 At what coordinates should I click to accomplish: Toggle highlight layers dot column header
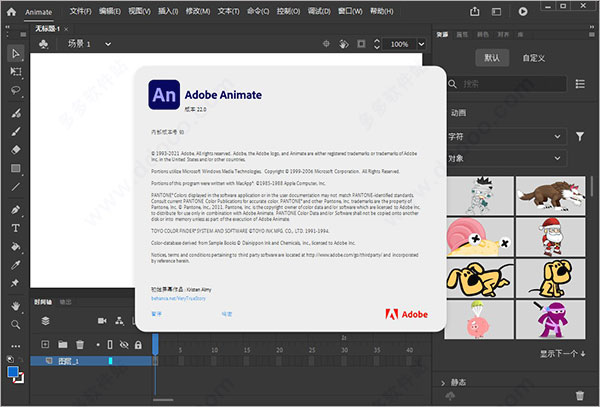(98, 345)
